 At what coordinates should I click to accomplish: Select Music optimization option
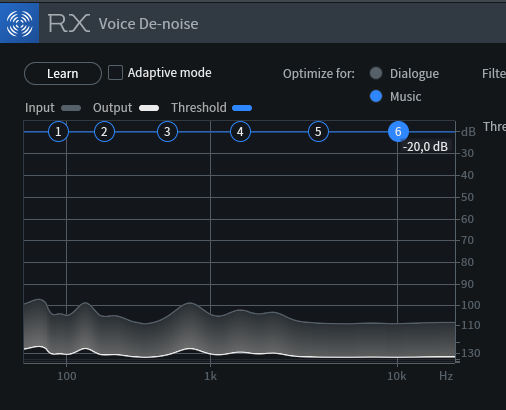click(x=376, y=96)
